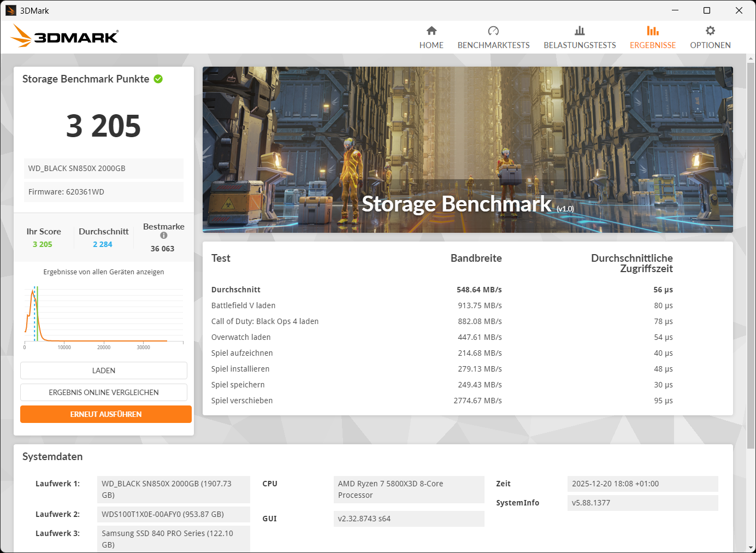Click the Home house icon
Image resolution: width=756 pixels, height=553 pixels.
432,31
